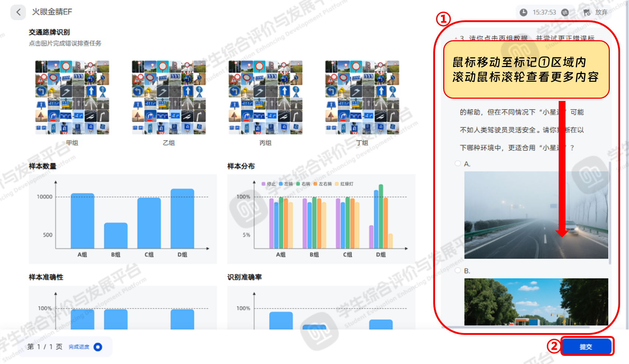Toggle the green 右转 legend swatch
The image size is (629, 364).
tap(298, 184)
